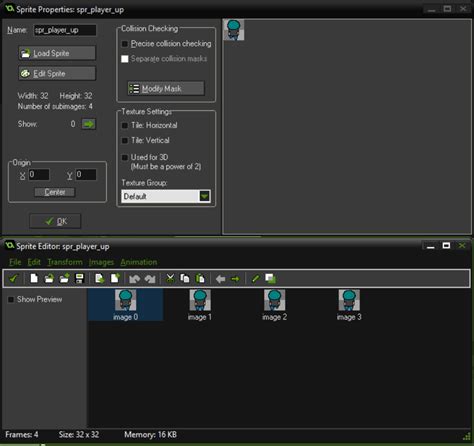The height and width of the screenshot is (446, 474).
Task: Open the File menu in Sprite Editor
Action: [x=15, y=262]
